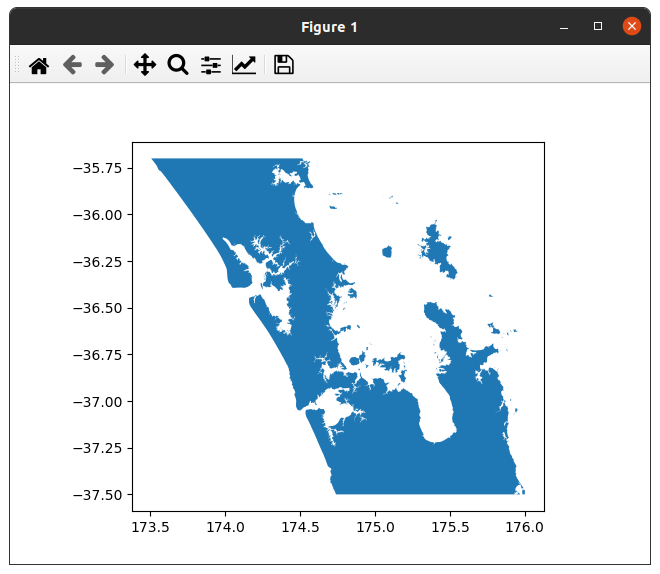This screenshot has height=574, width=660.
Task: Click x-axis tick label 175.0
Action: click(x=375, y=527)
